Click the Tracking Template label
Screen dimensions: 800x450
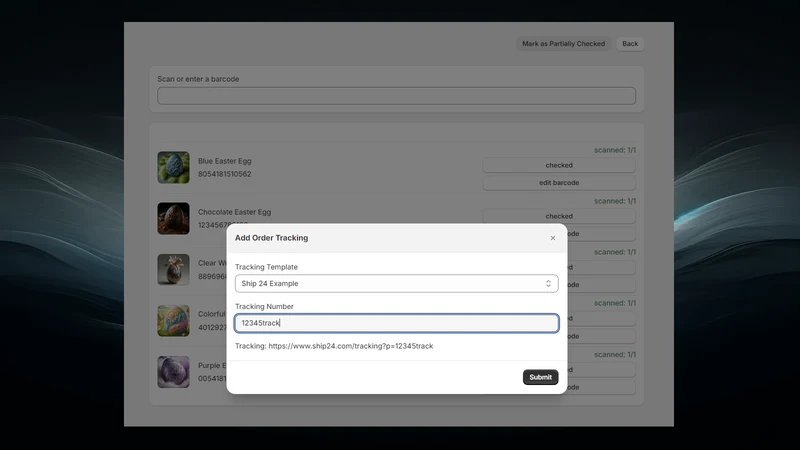(266, 267)
